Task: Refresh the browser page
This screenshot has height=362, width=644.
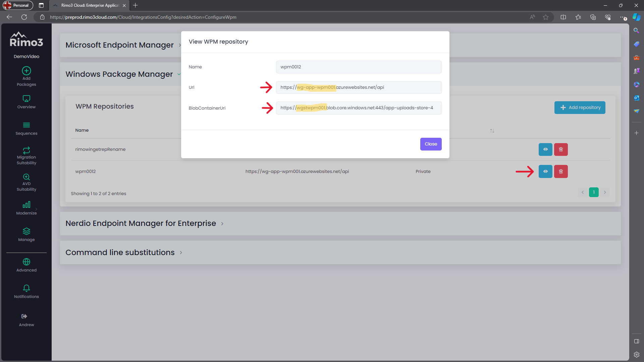Action: (x=24, y=17)
